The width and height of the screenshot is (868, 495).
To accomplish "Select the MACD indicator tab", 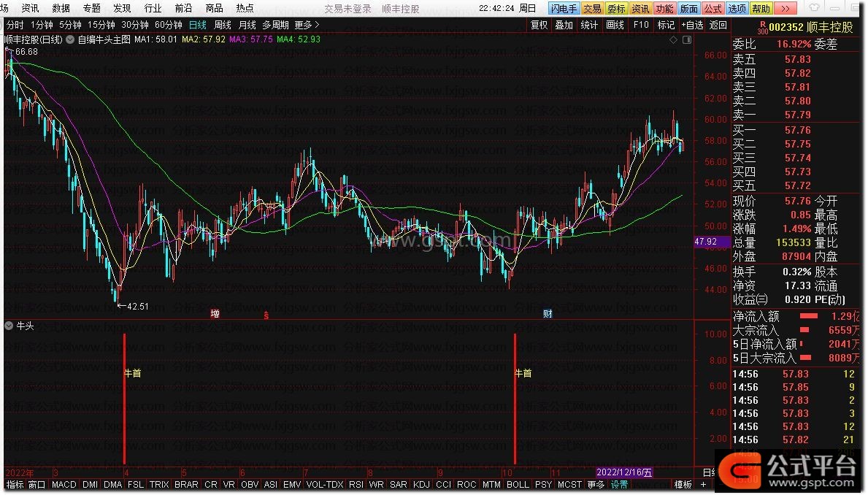I will pyautogui.click(x=64, y=485).
